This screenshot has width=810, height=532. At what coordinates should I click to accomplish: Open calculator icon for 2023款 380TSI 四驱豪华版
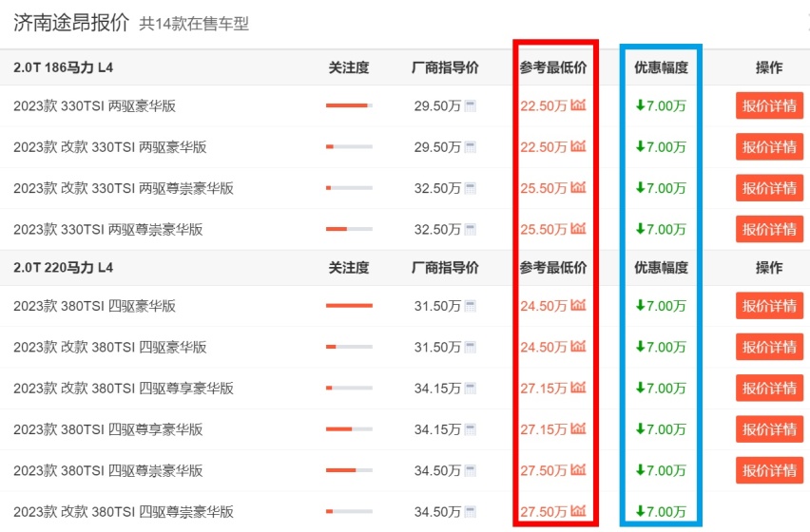(470, 306)
